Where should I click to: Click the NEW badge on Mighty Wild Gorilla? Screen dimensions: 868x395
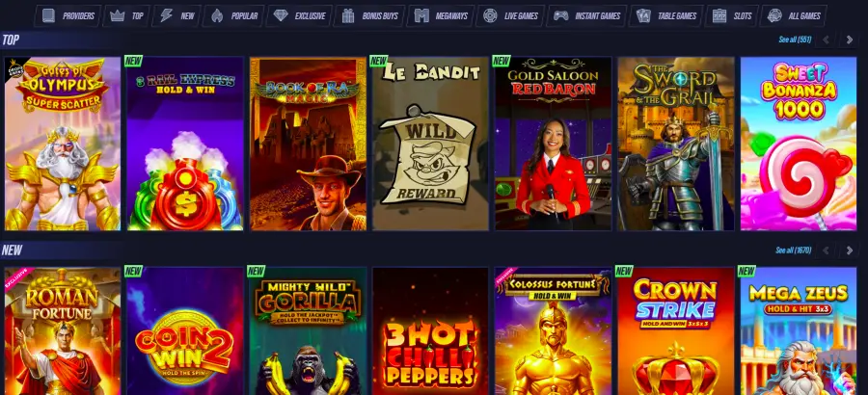click(256, 271)
